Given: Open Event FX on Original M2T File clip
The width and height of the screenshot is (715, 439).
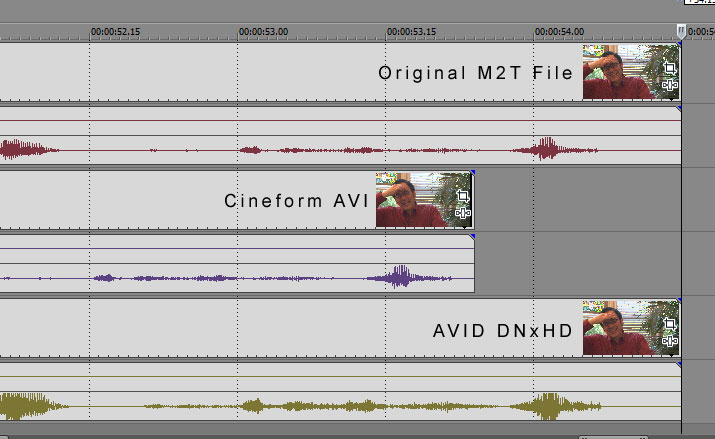Looking at the screenshot, I should pyautogui.click(x=669, y=85).
